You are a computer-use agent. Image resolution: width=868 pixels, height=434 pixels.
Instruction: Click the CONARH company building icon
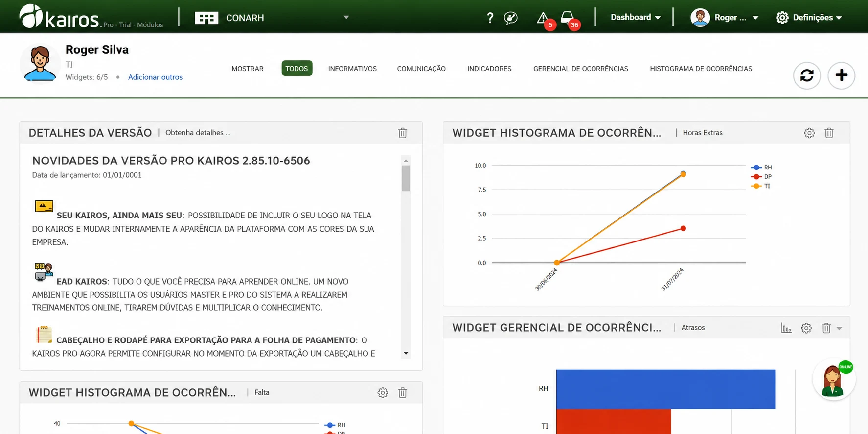[206, 18]
